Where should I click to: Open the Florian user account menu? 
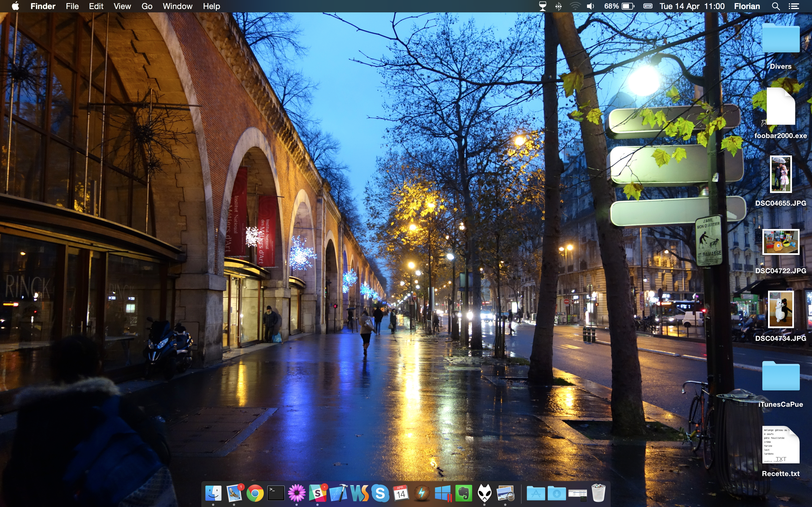pos(747,6)
